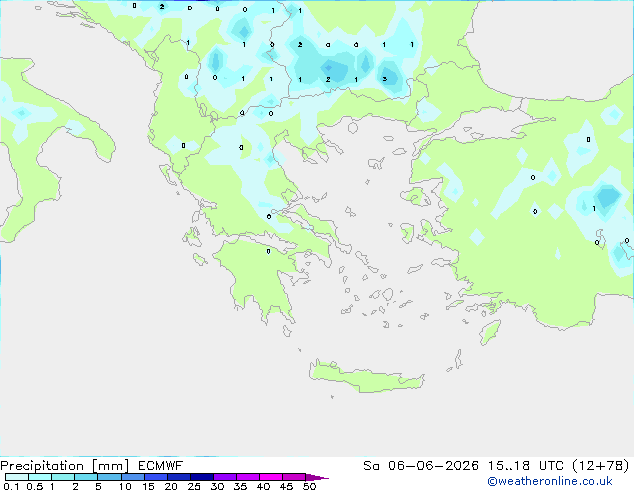Viewport: 634px width, 490px height.
Task: Click the '0.1' legend scale label
Action: pos(11,486)
